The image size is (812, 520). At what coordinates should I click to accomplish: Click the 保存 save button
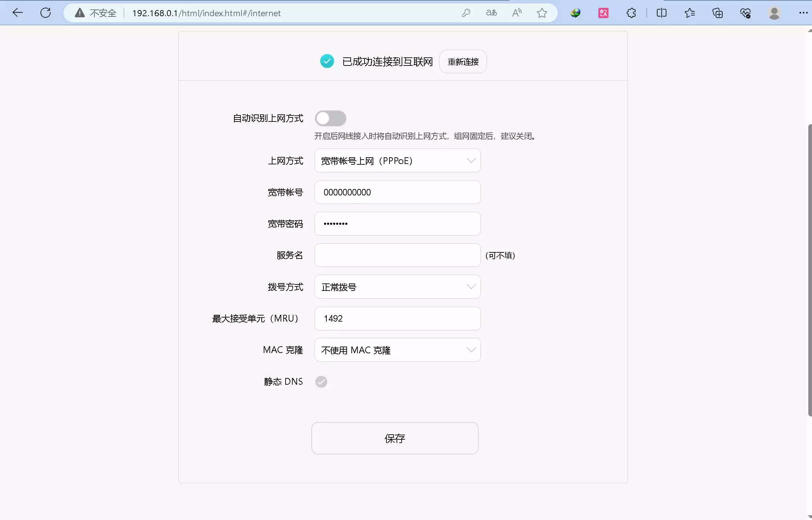tap(395, 438)
